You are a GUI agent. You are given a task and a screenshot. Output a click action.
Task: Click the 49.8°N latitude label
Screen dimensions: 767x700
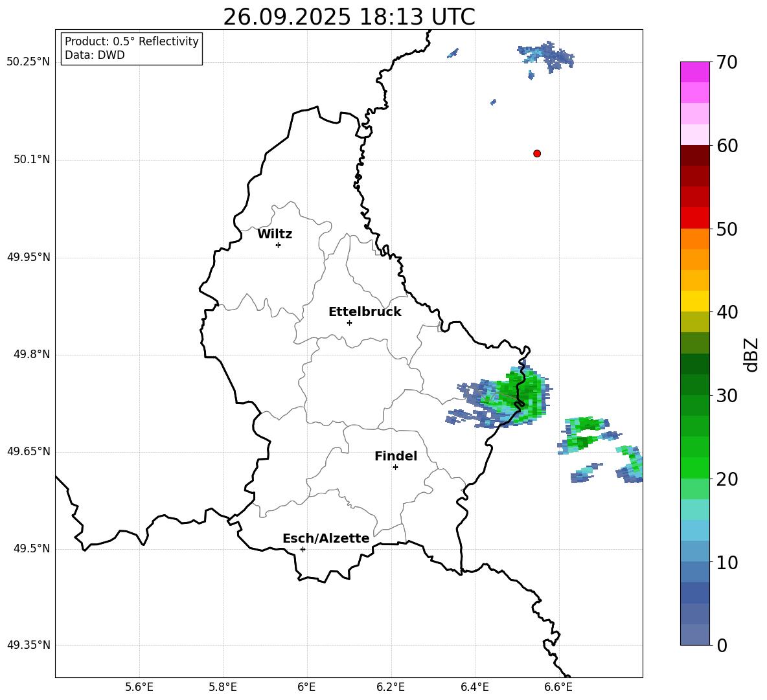32,354
